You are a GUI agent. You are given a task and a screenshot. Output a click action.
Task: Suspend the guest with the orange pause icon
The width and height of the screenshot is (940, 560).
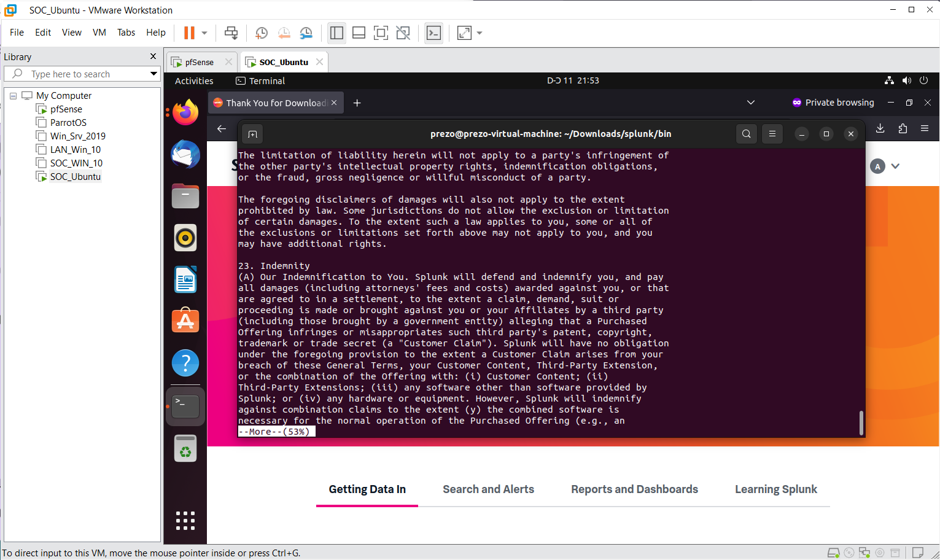click(189, 33)
